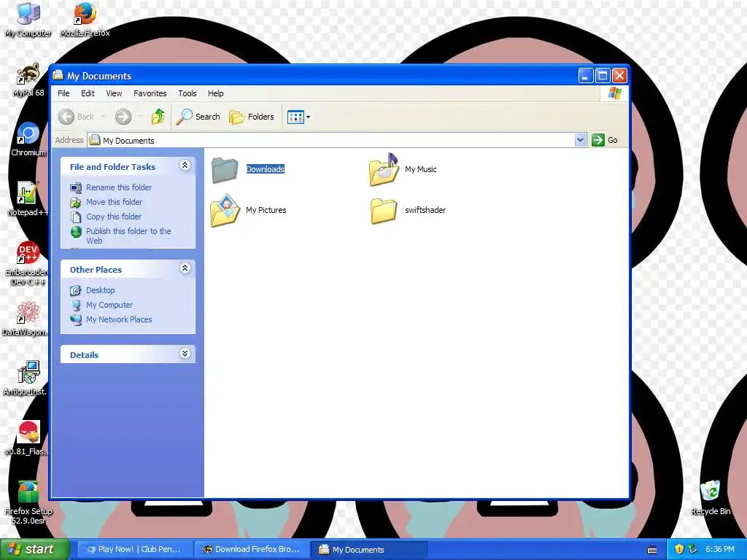This screenshot has width=747, height=560.
Task: Click the My Documents title bar icon
Action: 58,75
